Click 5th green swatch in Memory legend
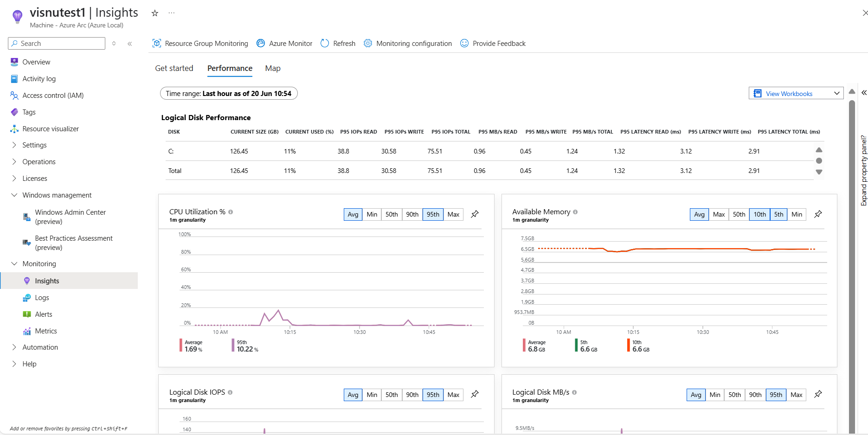Viewport: 868px width, 435px height. tap(576, 345)
